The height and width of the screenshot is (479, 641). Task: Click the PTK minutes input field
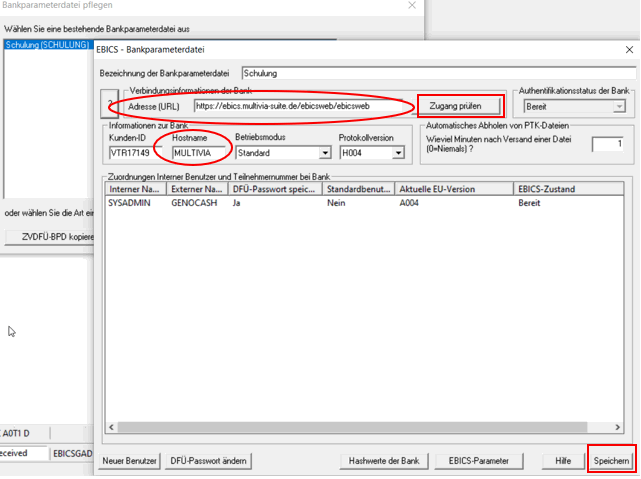point(607,144)
